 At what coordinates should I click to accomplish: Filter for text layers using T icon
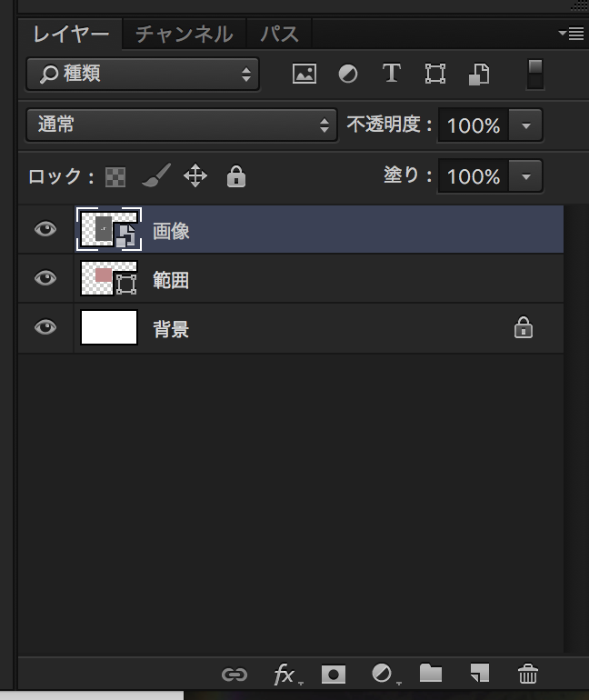pyautogui.click(x=392, y=73)
